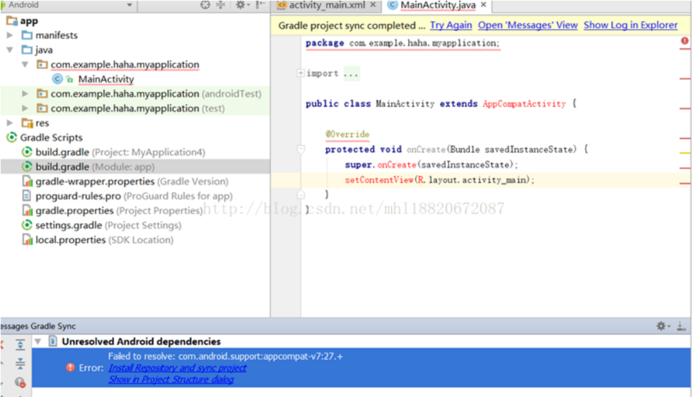
Task: Select the MainActivity.java tab
Action: tap(438, 5)
